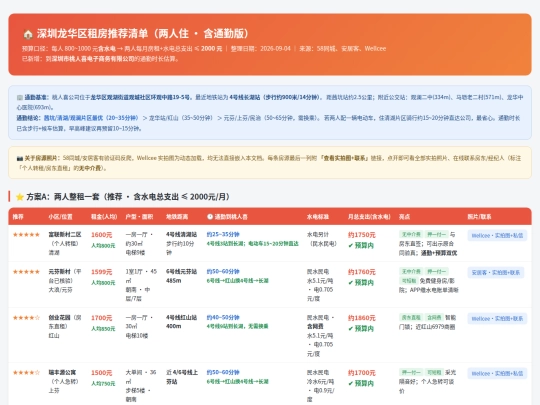Click the 约40~50分钟 commute time
The width and height of the screenshot is (540, 405).
point(223,317)
